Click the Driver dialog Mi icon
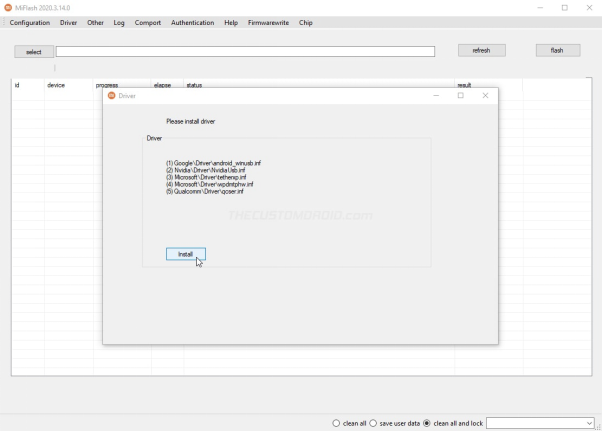Screen dimensions: 602x431 pyautogui.click(x=112, y=96)
